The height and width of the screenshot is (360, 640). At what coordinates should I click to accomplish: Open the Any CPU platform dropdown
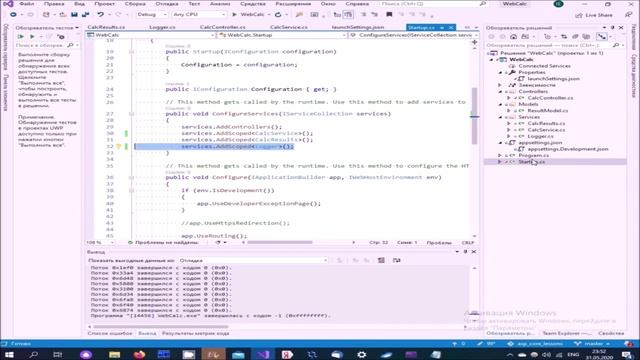point(198,15)
